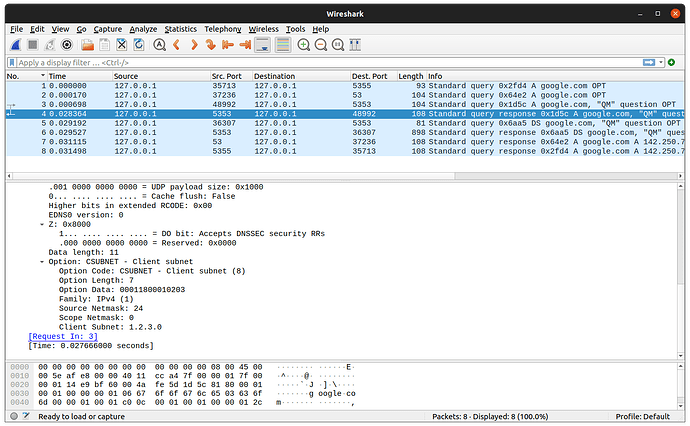
Task: Reset text to normal size icon
Action: [x=338, y=45]
